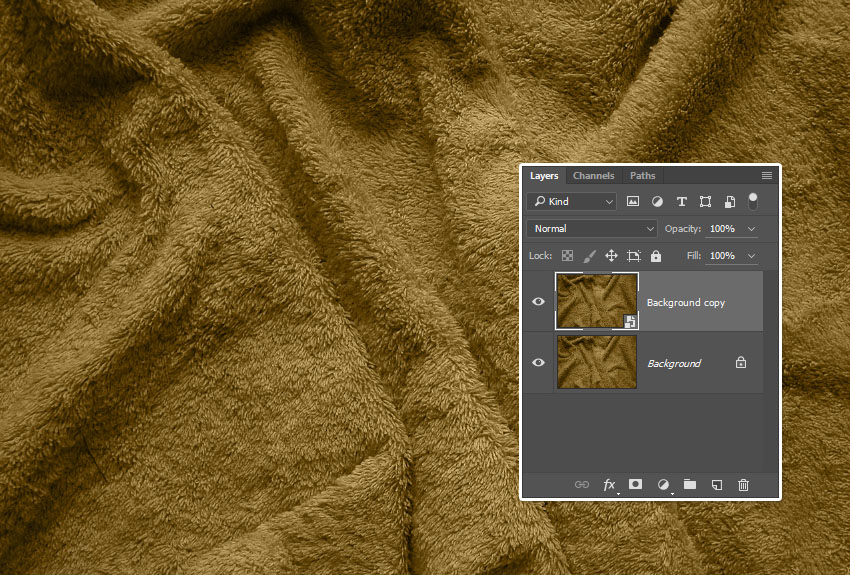Filter layers by shape layer icon
Image resolution: width=850 pixels, height=575 pixels.
click(706, 201)
